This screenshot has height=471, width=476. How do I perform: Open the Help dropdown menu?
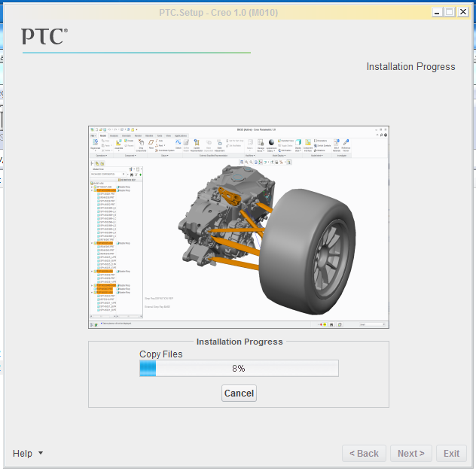click(x=28, y=453)
